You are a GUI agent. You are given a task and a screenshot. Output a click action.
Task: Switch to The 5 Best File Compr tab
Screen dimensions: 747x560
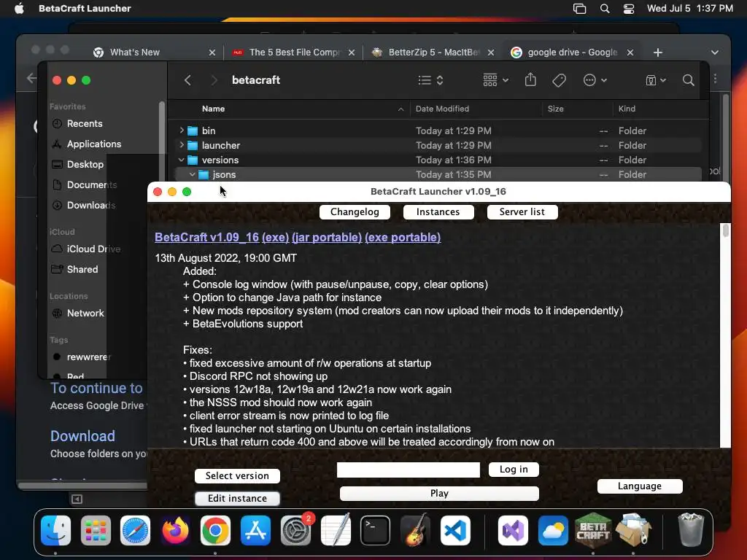click(x=293, y=52)
